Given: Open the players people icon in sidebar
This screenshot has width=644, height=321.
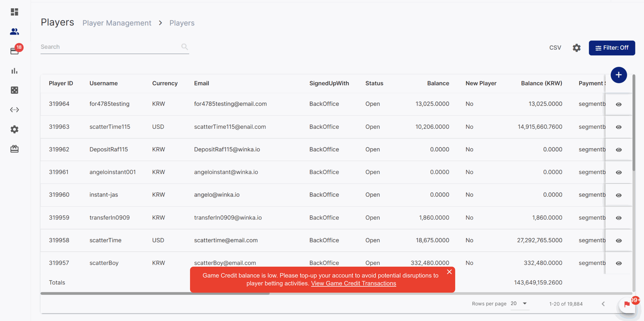Looking at the screenshot, I should point(14,31).
